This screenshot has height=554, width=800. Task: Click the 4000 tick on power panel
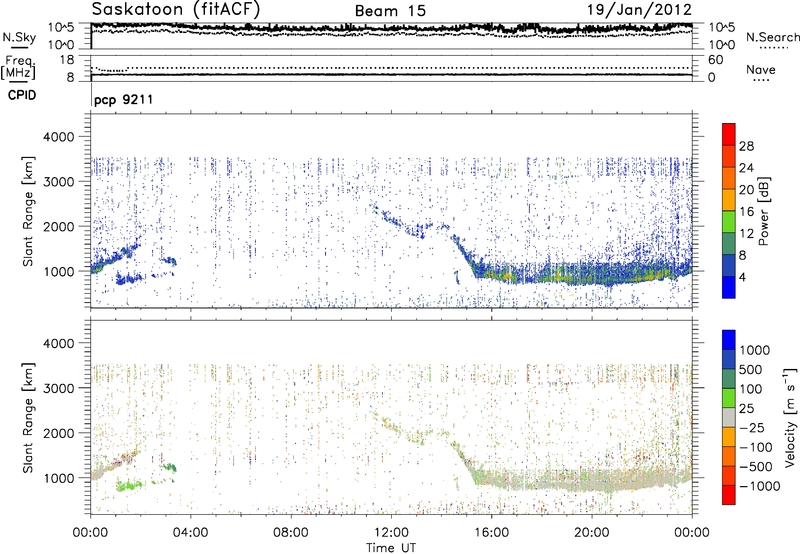[x=59, y=137]
